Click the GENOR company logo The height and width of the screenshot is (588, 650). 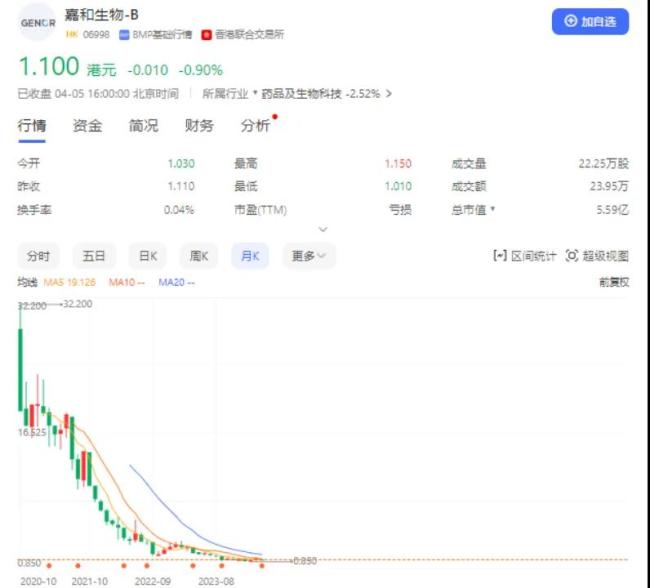[38, 23]
